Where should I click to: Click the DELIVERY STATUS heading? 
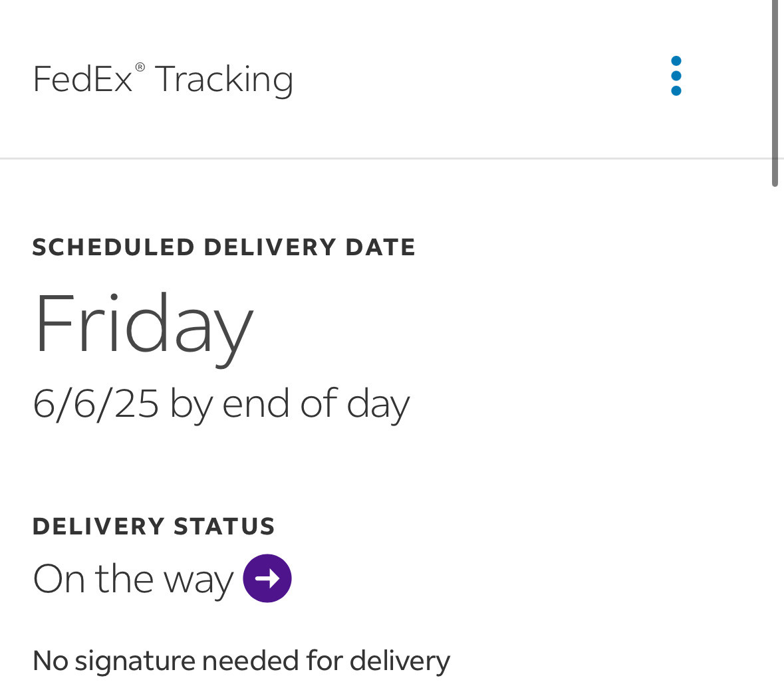(153, 526)
